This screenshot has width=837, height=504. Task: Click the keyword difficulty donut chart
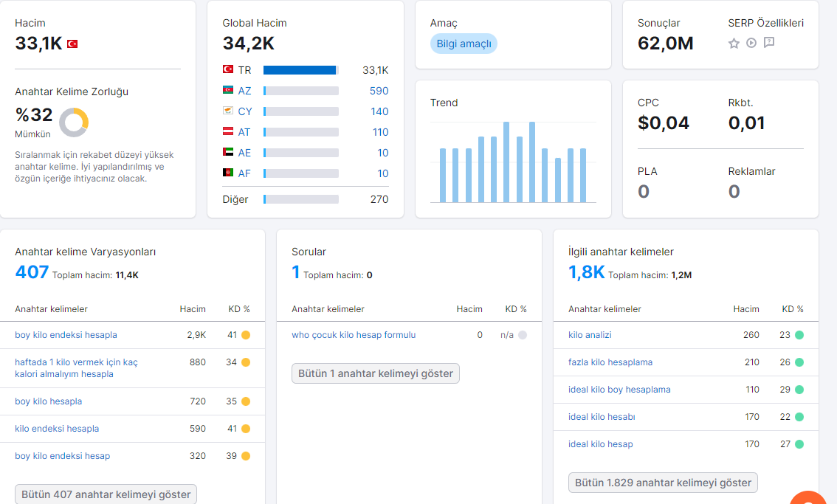coord(74,122)
